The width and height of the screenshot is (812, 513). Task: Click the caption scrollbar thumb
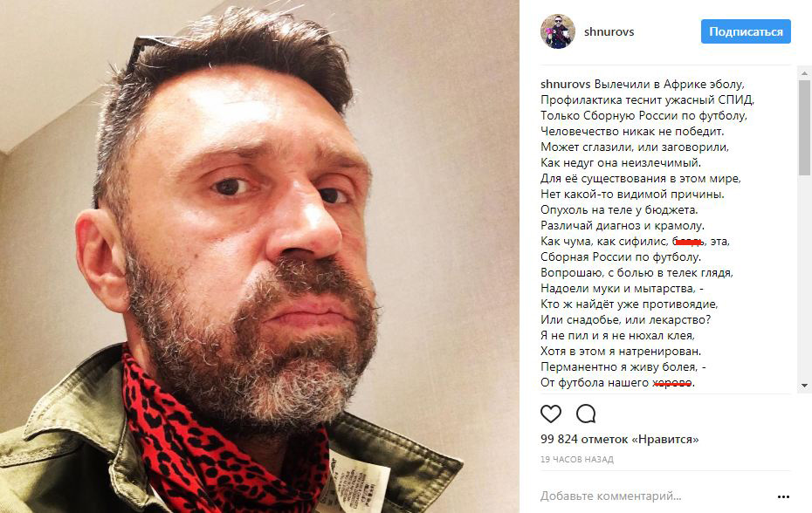(804, 127)
